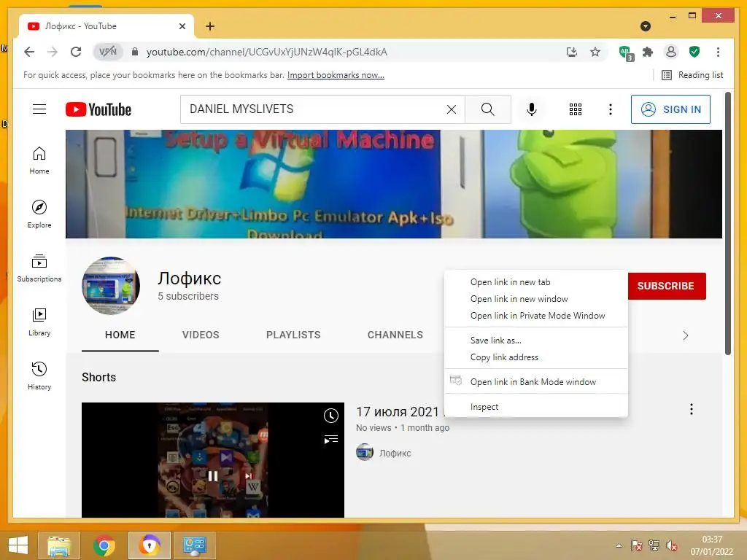The image size is (747, 560).
Task: Switch to the VIDEOS channel tab
Action: 201,335
